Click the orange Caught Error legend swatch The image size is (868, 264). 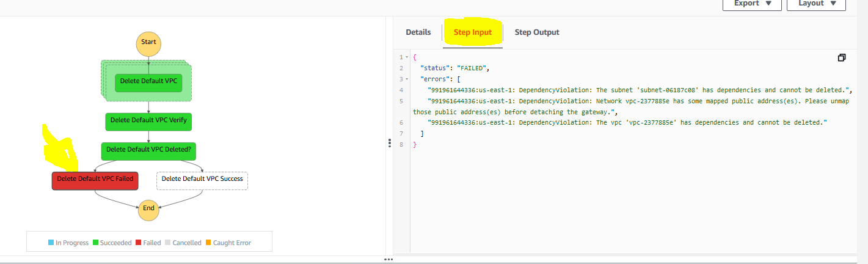tap(208, 243)
